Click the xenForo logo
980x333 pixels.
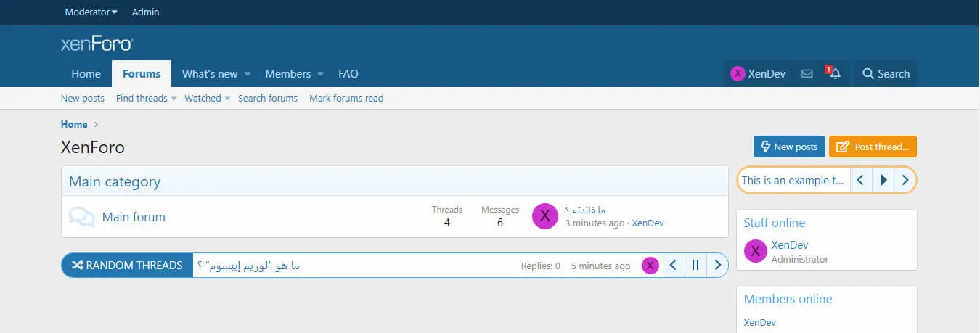[97, 44]
